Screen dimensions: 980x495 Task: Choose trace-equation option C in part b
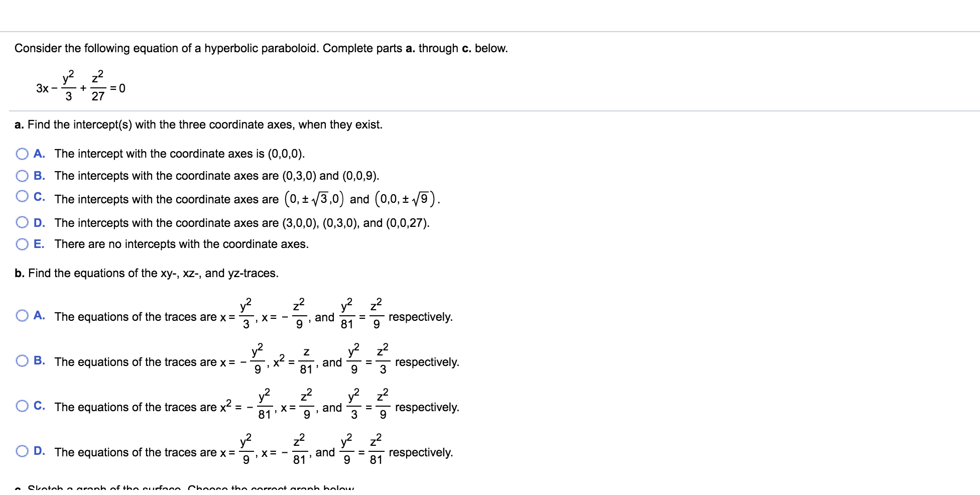tap(22, 407)
